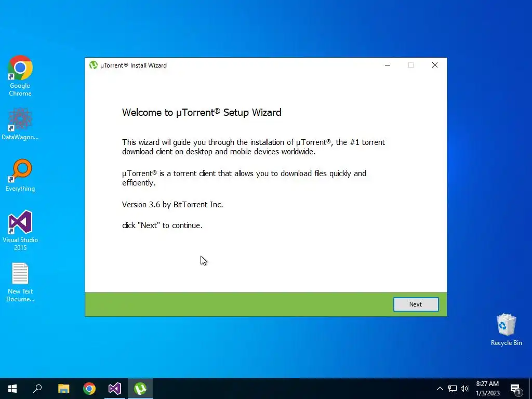Open the notification center icon
This screenshot has width=532, height=399.
pyautogui.click(x=515, y=389)
